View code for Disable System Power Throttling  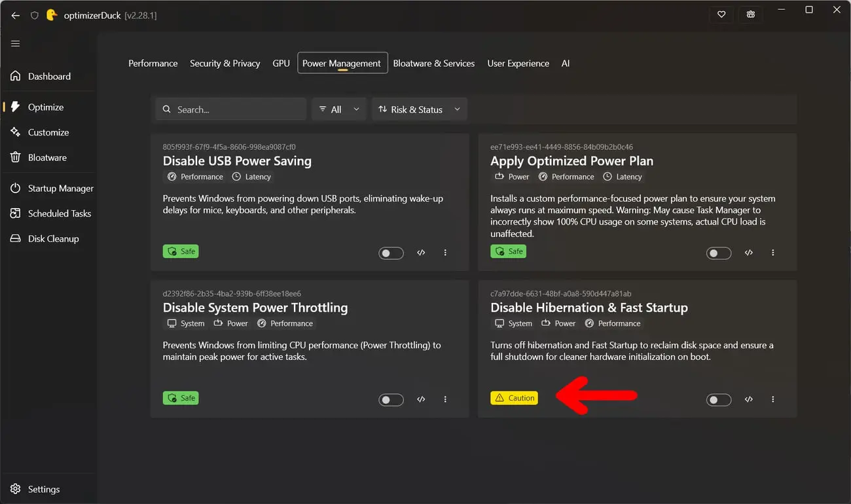[x=422, y=399]
